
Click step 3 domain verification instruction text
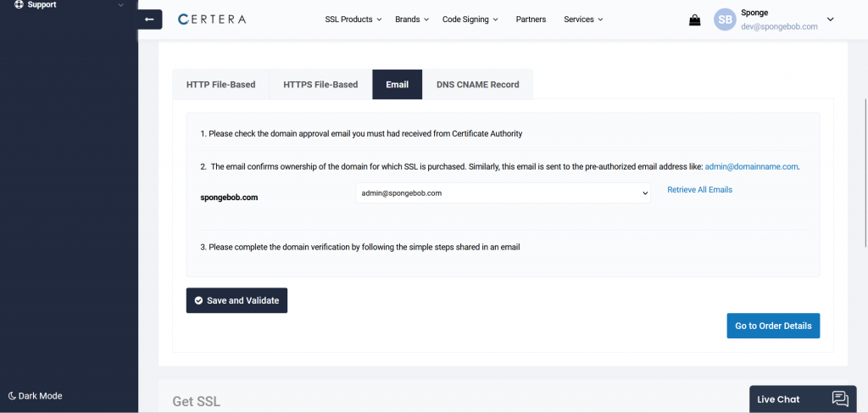pyautogui.click(x=360, y=248)
